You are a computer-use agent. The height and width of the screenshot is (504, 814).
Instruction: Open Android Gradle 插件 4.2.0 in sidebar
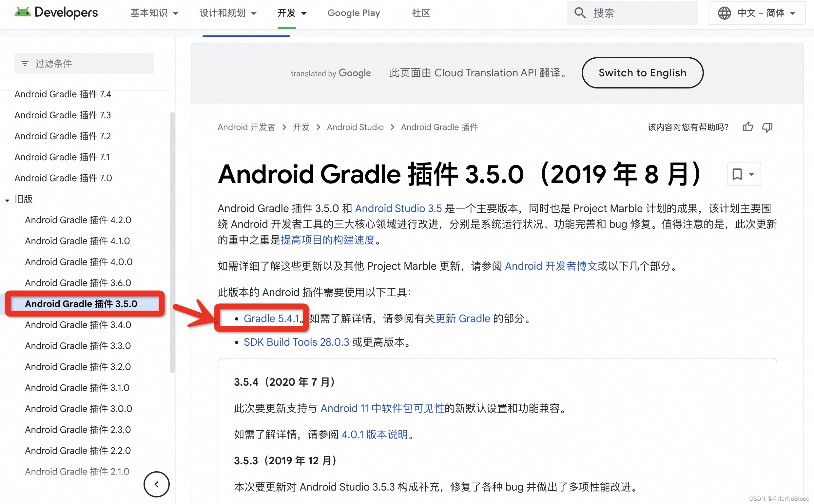pos(78,220)
